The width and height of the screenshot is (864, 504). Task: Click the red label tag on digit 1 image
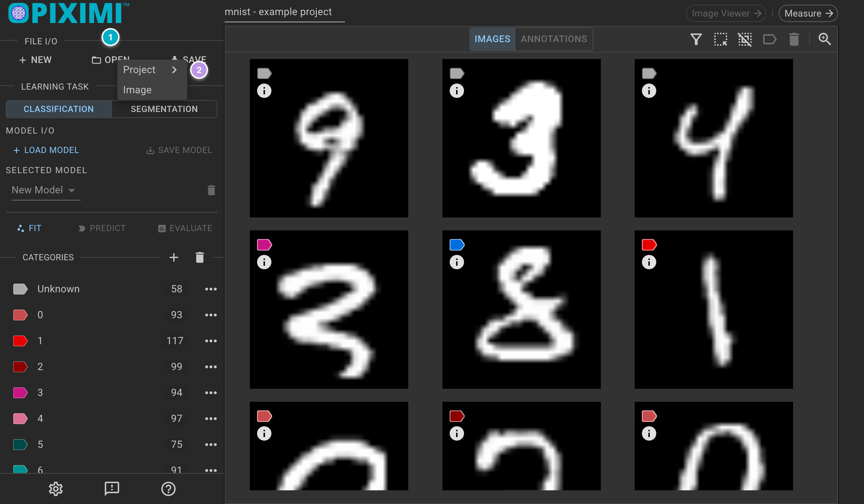point(649,245)
